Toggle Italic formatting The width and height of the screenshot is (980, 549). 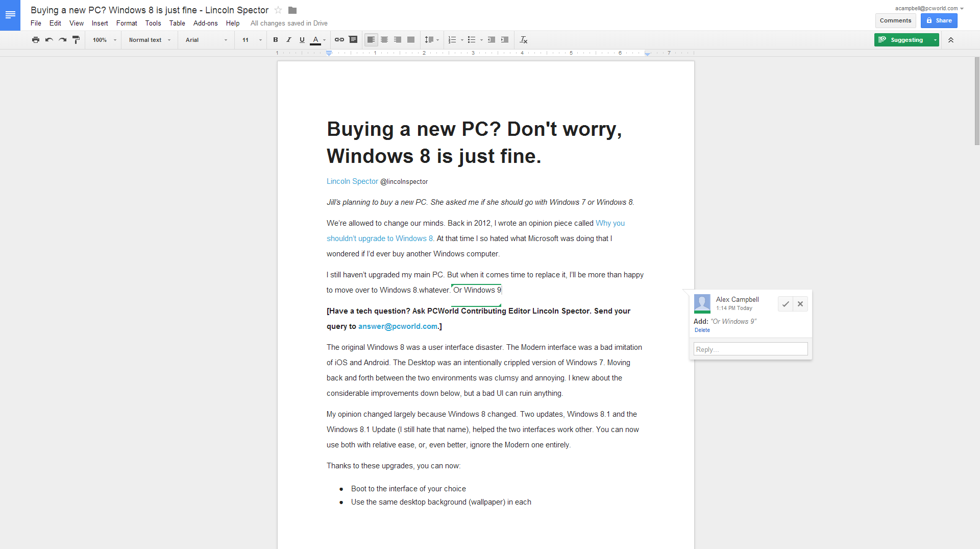pyautogui.click(x=289, y=40)
